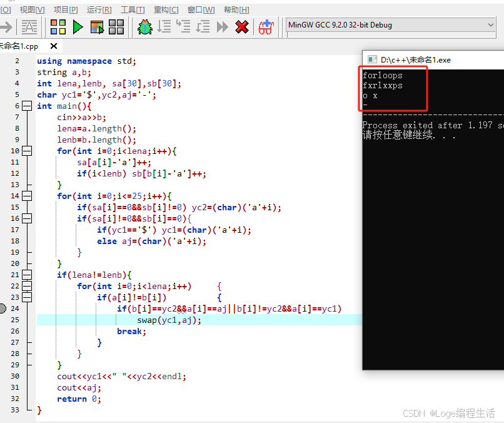Click the 'cout<<yc1<<" "<<yc2<<endl;' line

pyautogui.click(x=121, y=376)
